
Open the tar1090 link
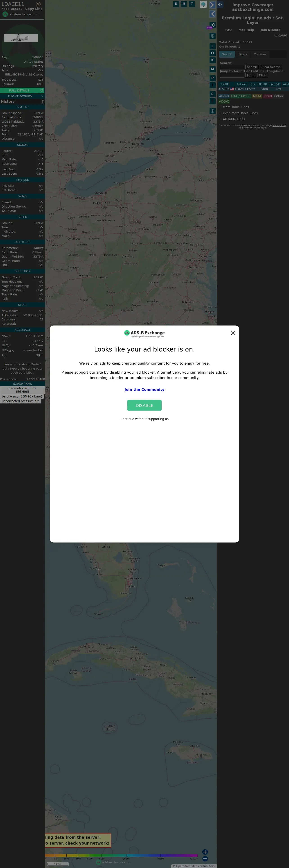[x=281, y=35]
